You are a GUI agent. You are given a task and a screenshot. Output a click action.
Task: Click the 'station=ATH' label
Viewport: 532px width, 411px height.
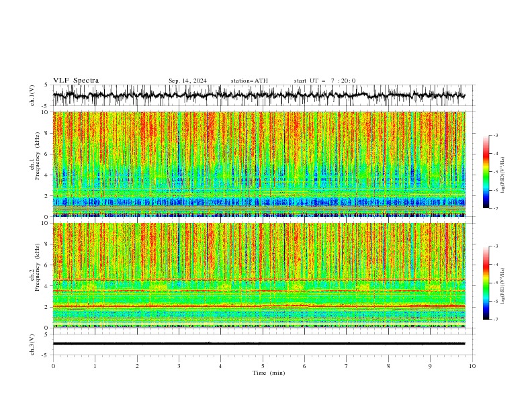point(249,81)
